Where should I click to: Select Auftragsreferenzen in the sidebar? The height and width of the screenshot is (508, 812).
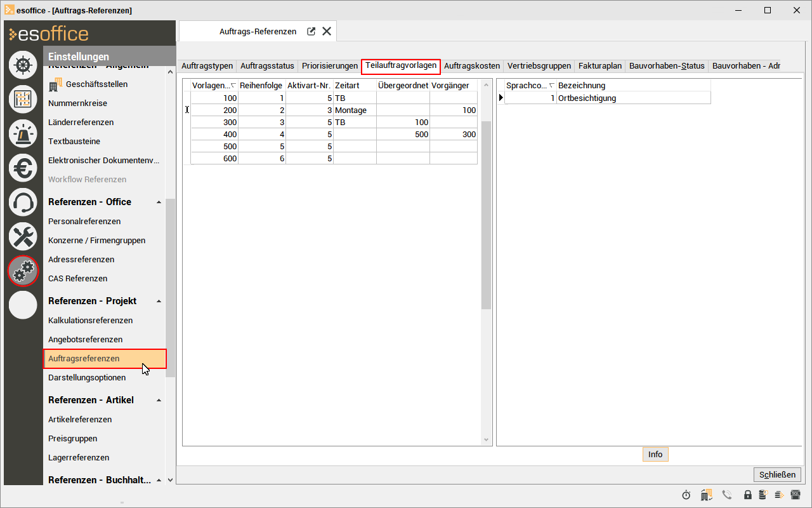pyautogui.click(x=105, y=358)
